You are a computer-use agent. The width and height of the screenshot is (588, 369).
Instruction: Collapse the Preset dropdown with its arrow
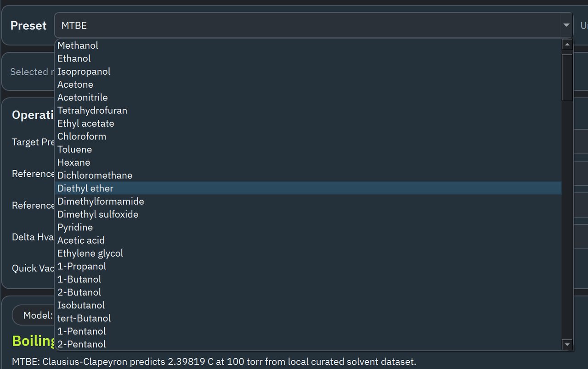[x=566, y=25]
